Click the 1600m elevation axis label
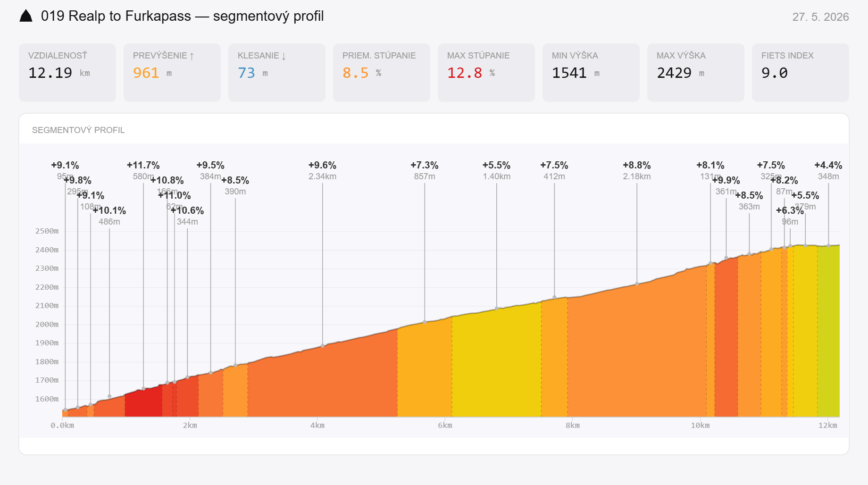Screen dimensions: 868x485 (47, 399)
